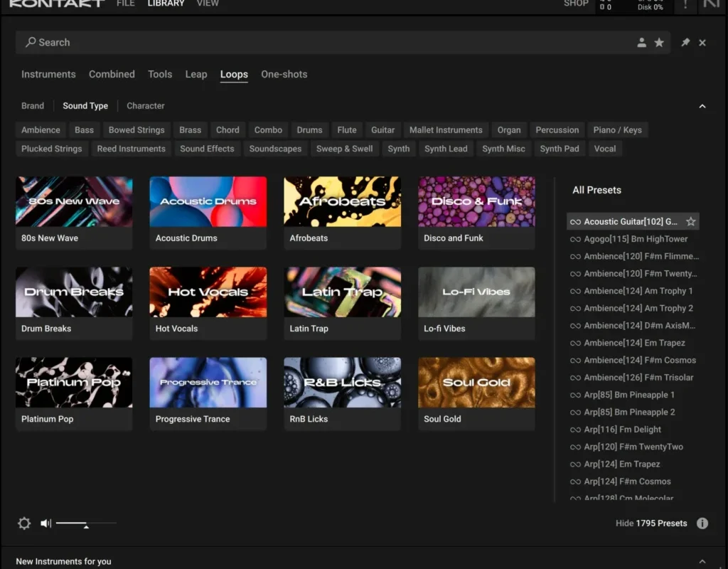Open the FILE menu
The image size is (728, 569).
tap(125, 4)
